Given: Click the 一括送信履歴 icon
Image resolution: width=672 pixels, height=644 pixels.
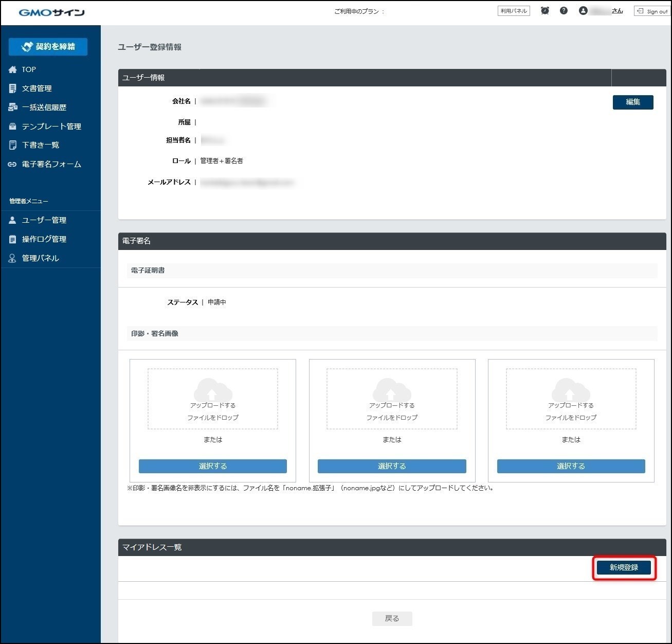Looking at the screenshot, I should (13, 108).
